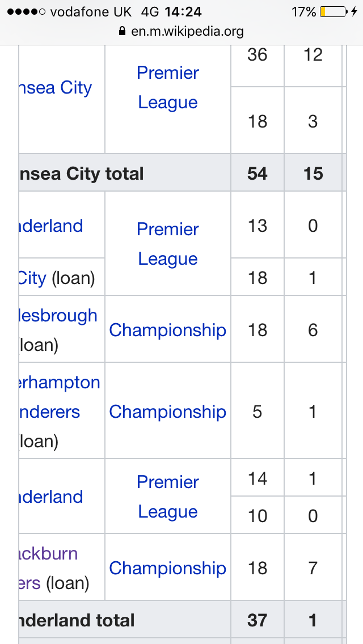Tap the en.m.wikipedia.org address bar
363x644 pixels.
181,31
